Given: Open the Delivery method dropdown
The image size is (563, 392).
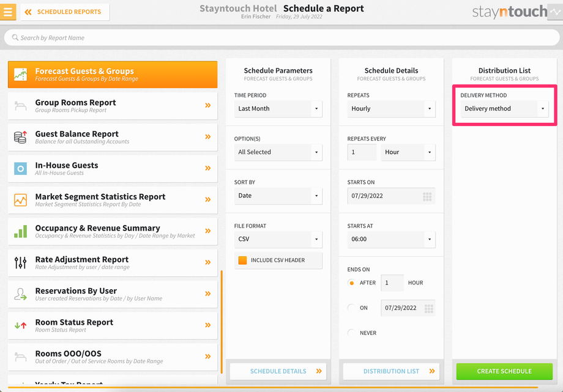Looking at the screenshot, I should [504, 109].
